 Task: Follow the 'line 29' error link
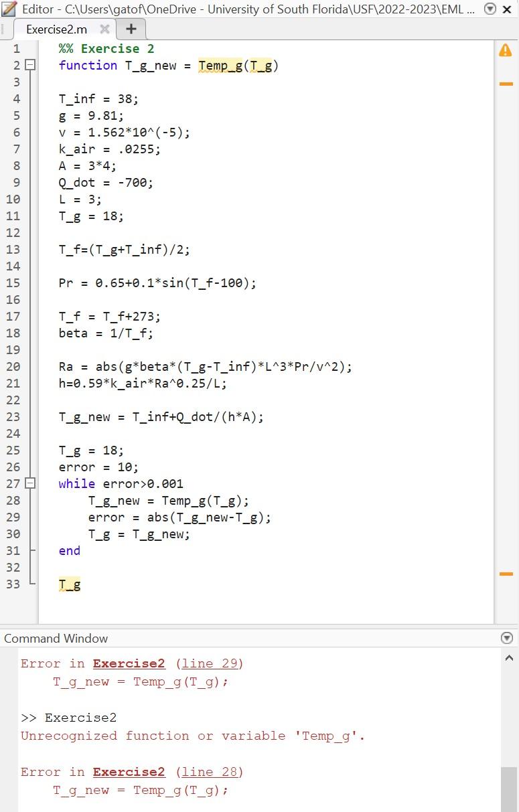pos(210,663)
